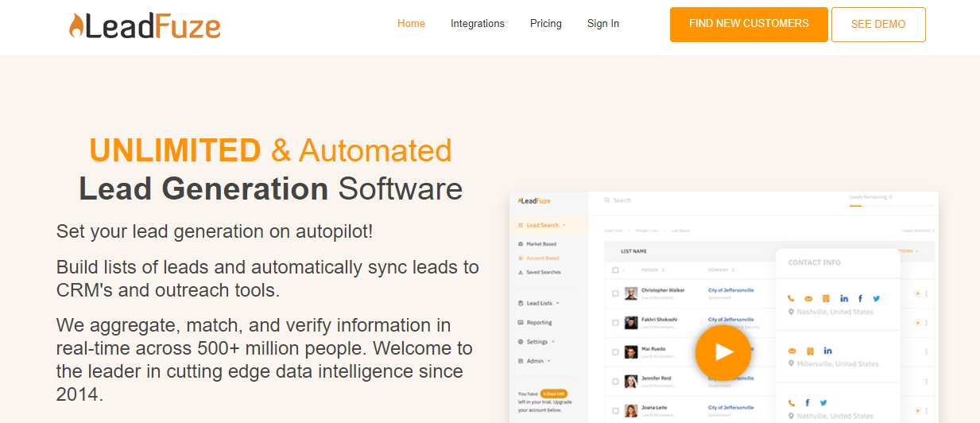Open Facebook icon in first contact card
Image resolution: width=980 pixels, height=423 pixels.
tap(860, 299)
